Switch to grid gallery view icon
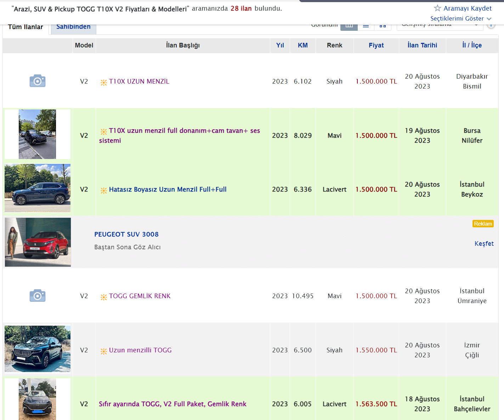 click(383, 25)
